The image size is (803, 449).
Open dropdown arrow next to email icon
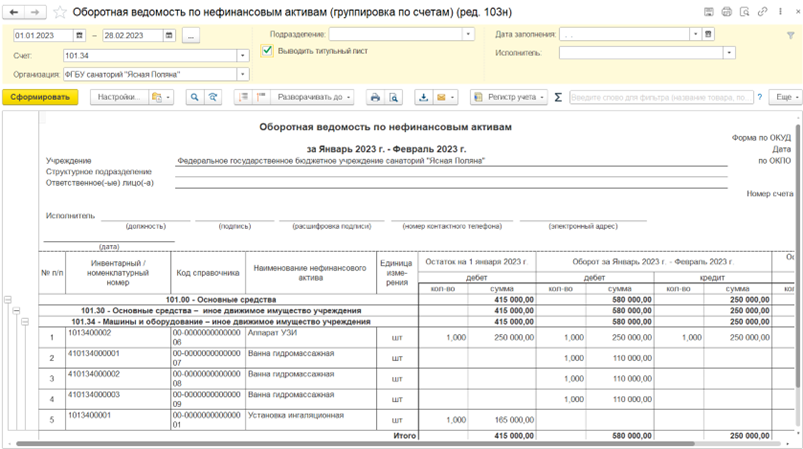[x=452, y=97]
